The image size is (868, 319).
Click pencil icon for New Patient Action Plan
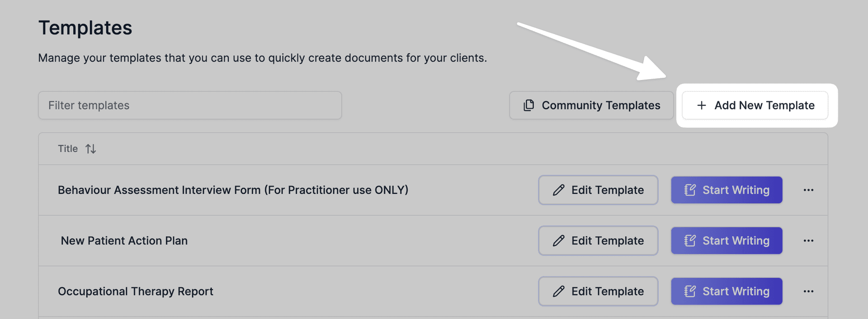pyautogui.click(x=558, y=241)
